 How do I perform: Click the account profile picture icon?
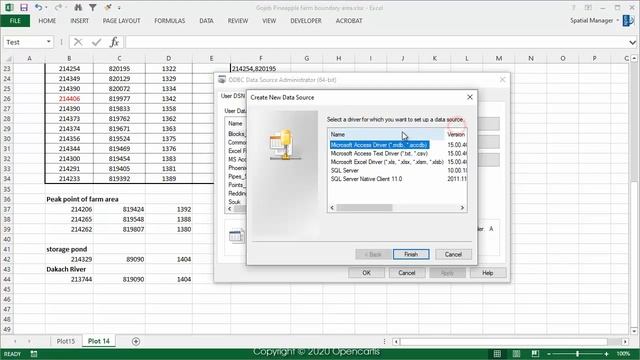click(628, 20)
